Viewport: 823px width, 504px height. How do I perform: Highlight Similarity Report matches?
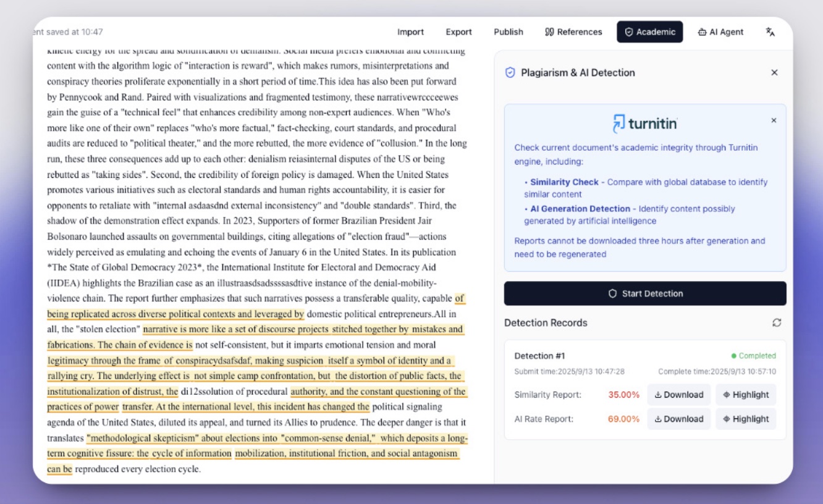(746, 395)
